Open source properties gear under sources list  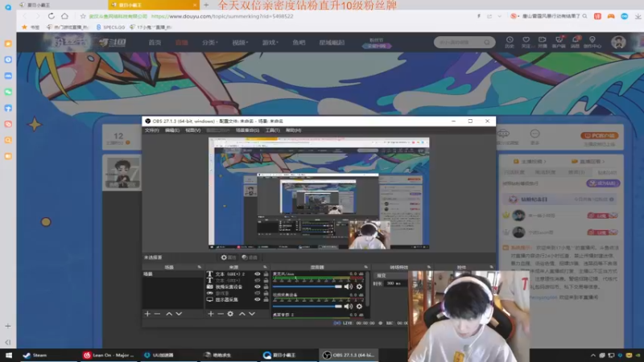tap(230, 314)
